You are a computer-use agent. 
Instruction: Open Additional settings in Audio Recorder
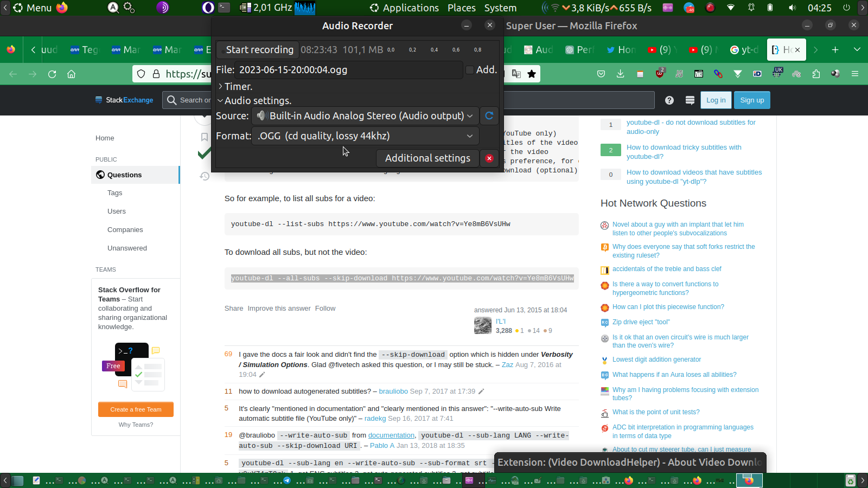[427, 158]
